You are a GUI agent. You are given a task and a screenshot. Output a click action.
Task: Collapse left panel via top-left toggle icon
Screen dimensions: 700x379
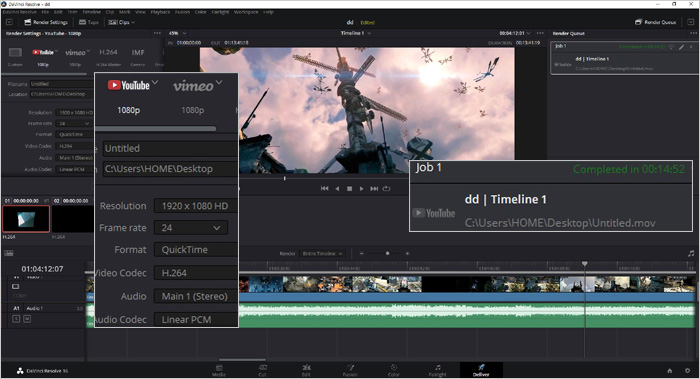pyautogui.click(x=9, y=22)
